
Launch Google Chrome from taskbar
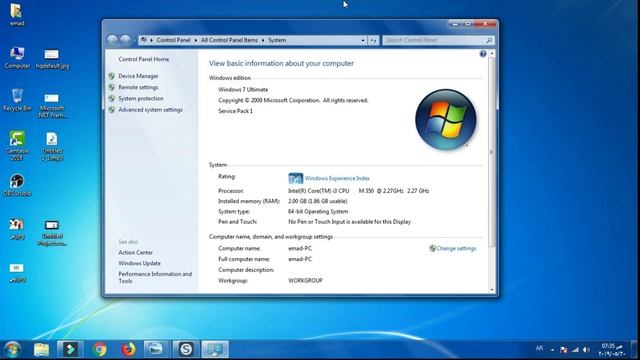pos(99,349)
